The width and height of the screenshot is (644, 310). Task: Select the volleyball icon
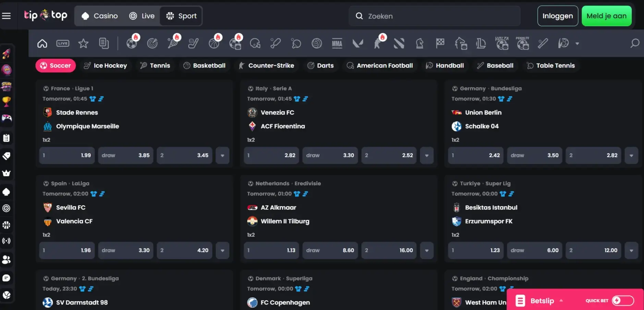tap(317, 44)
